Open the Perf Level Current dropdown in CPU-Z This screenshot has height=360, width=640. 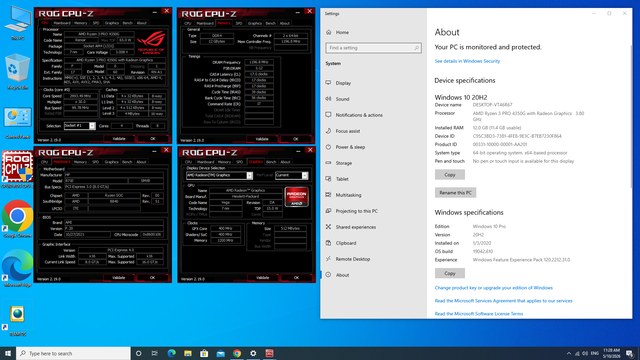pyautogui.click(x=291, y=176)
